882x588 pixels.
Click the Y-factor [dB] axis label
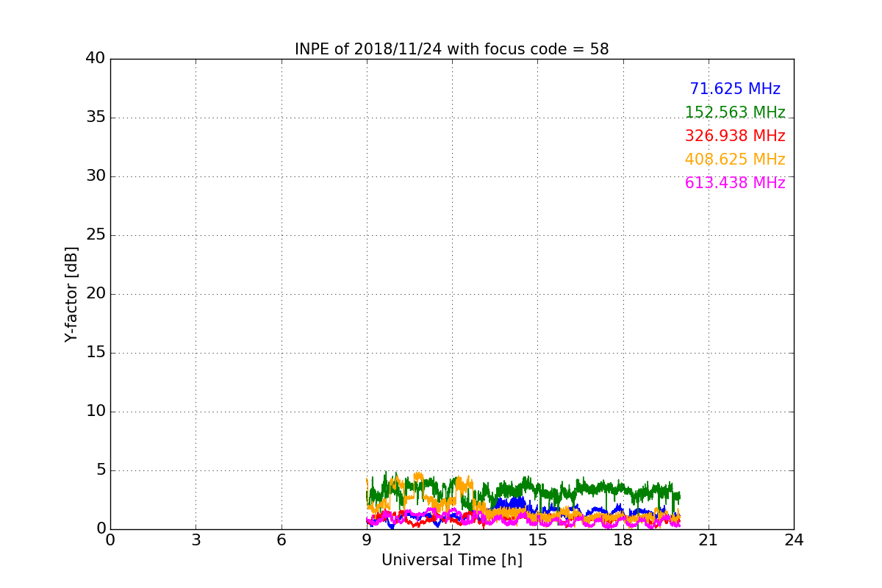tap(71, 294)
